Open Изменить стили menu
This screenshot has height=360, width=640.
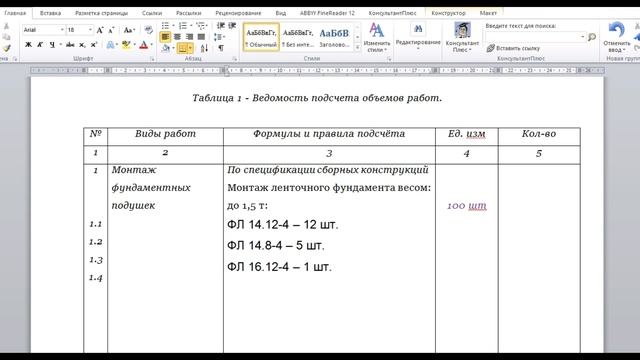tap(377, 37)
